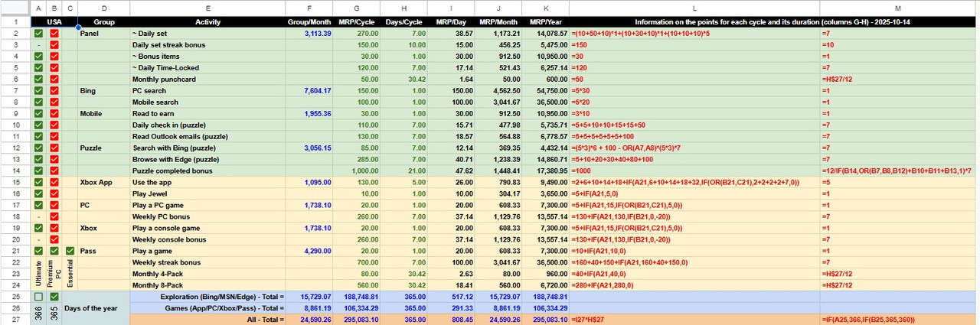The width and height of the screenshot is (980, 325).
Task: Select the Monthly 4-Pack cell
Action: tap(207, 274)
